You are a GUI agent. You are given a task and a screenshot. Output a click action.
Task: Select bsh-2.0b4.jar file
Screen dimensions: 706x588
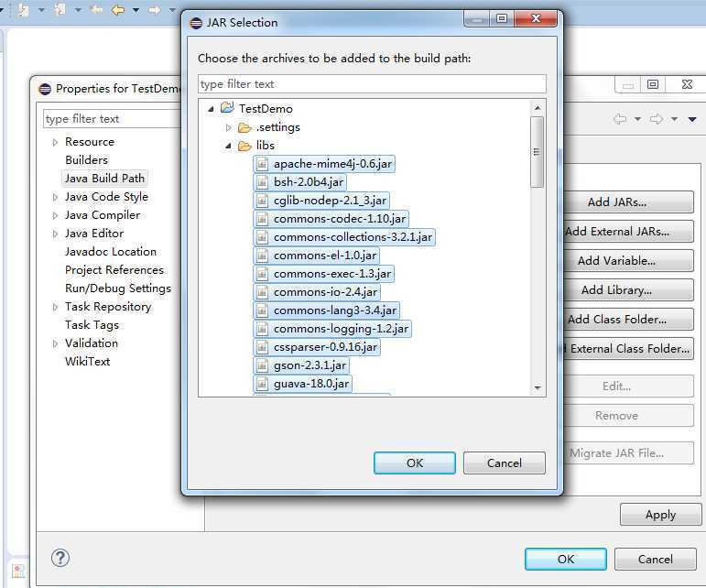point(299,182)
